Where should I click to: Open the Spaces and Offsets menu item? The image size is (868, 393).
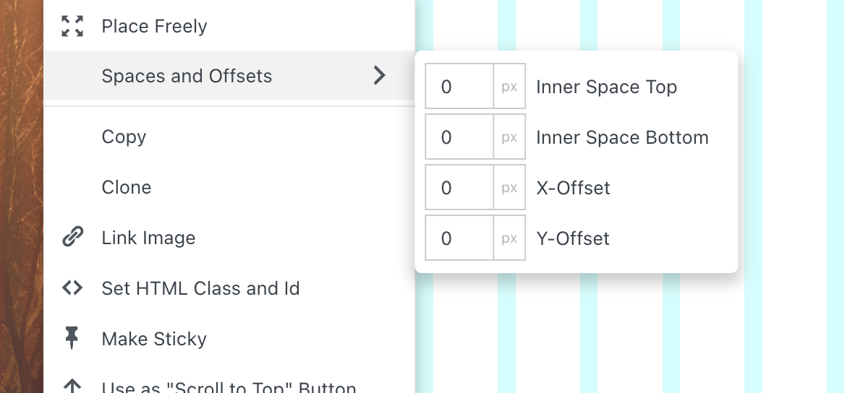[x=187, y=76]
